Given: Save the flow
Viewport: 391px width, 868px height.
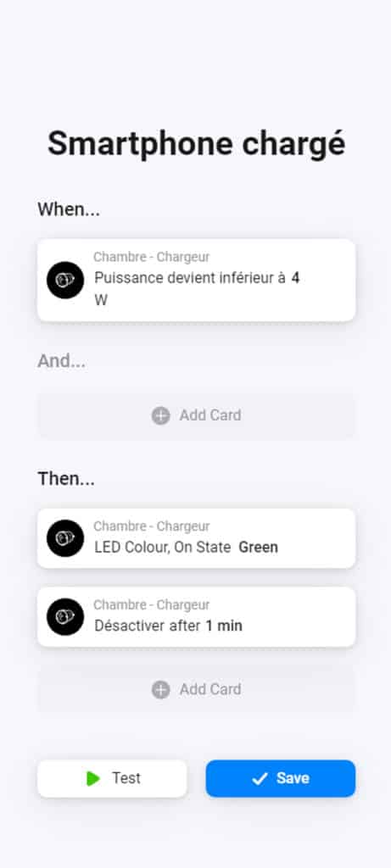Looking at the screenshot, I should (281, 778).
